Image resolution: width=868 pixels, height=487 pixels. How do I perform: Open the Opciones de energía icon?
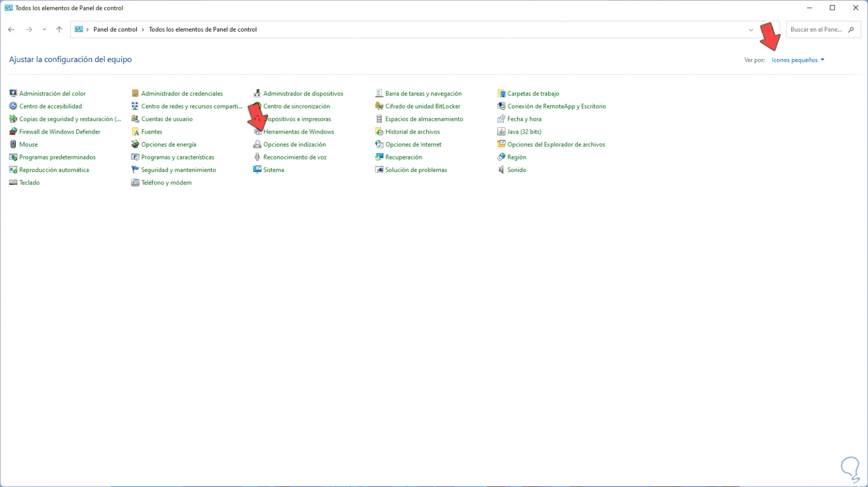point(135,144)
